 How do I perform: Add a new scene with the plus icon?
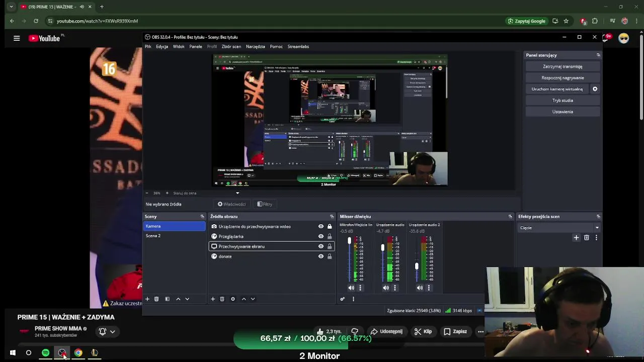(147, 299)
